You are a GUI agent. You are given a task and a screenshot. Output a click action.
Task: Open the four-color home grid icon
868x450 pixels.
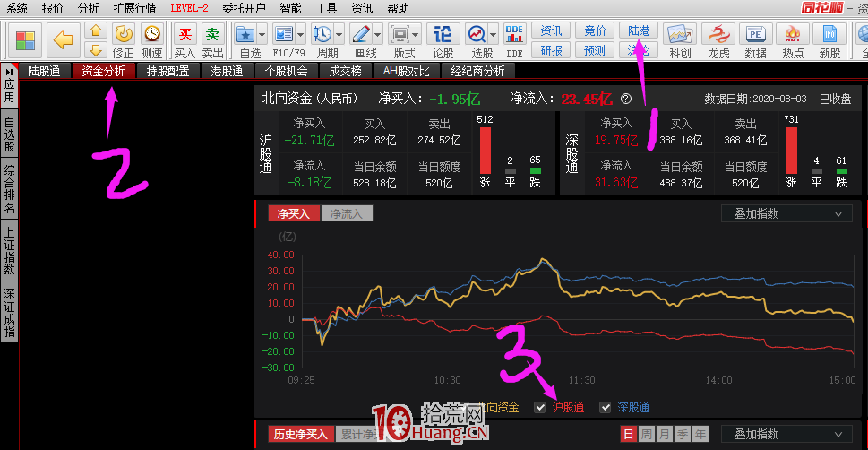click(25, 40)
